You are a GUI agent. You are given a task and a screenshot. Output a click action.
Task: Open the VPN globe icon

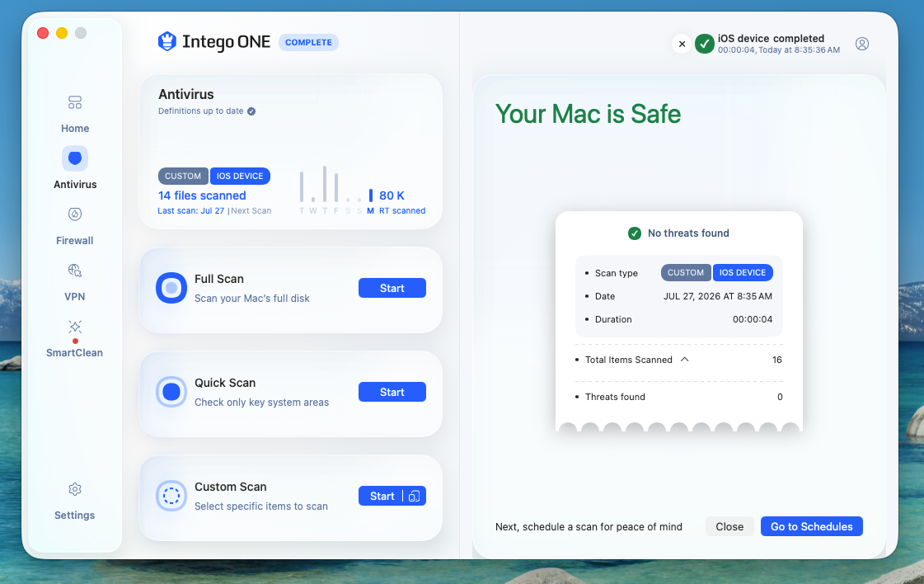tap(75, 271)
